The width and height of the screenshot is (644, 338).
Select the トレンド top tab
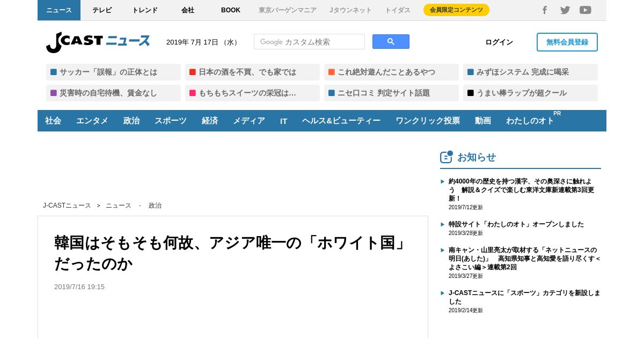coord(145,10)
